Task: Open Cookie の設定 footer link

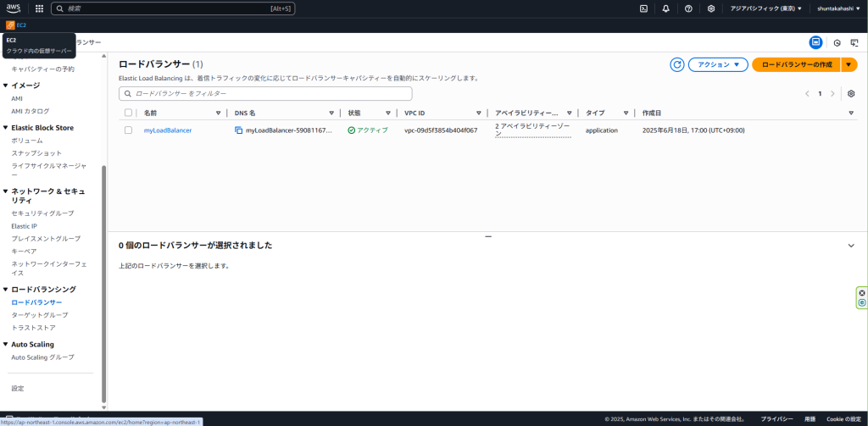Action: 843,419
